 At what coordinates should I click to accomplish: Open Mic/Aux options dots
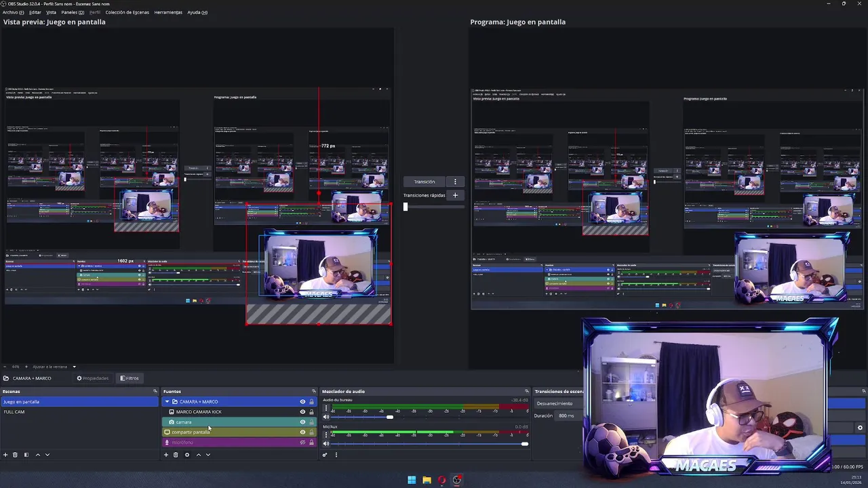click(325, 434)
